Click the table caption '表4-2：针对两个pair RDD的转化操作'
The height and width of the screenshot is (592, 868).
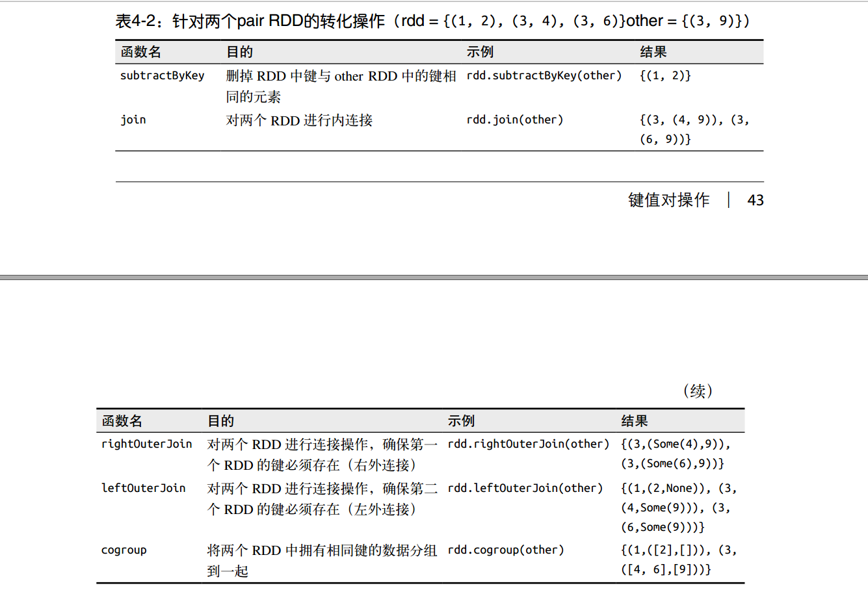pos(250,21)
